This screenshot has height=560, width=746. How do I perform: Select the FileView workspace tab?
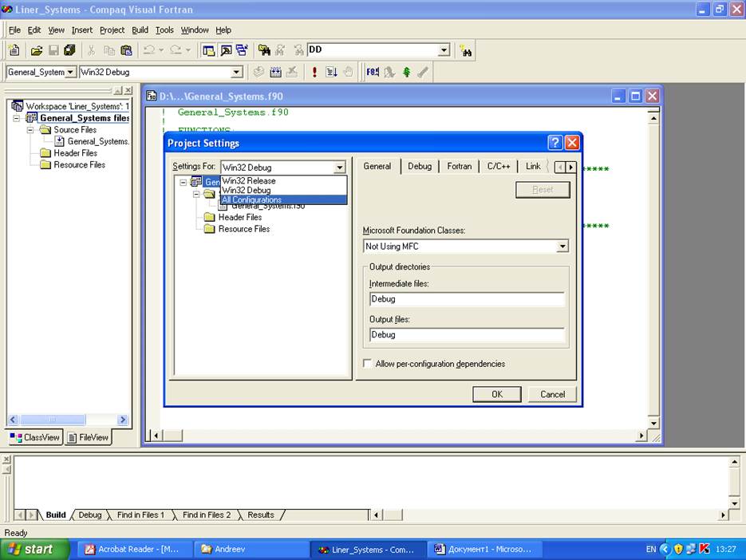pos(88,437)
